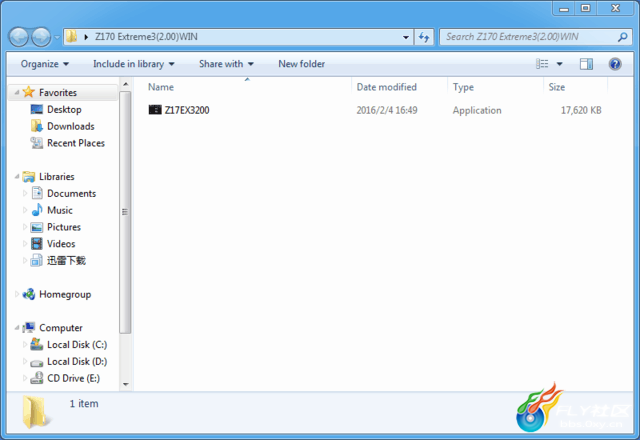
Task: Expand the Documents library
Action: tap(25, 193)
